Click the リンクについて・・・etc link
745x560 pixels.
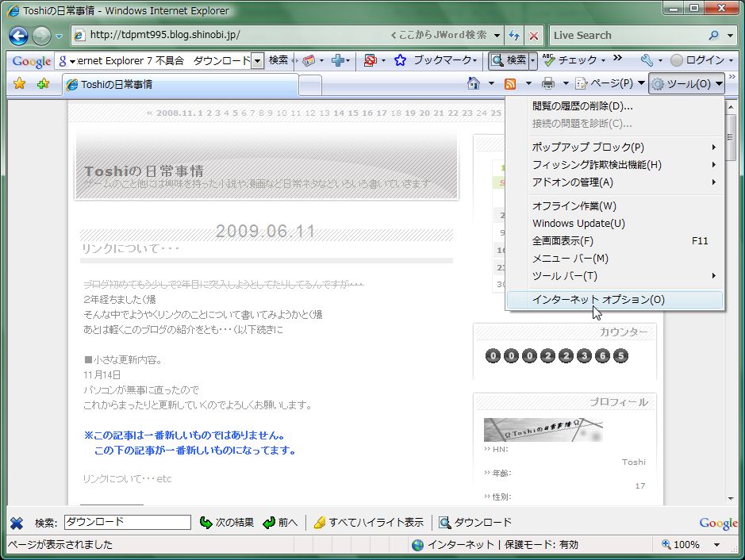[x=127, y=479]
